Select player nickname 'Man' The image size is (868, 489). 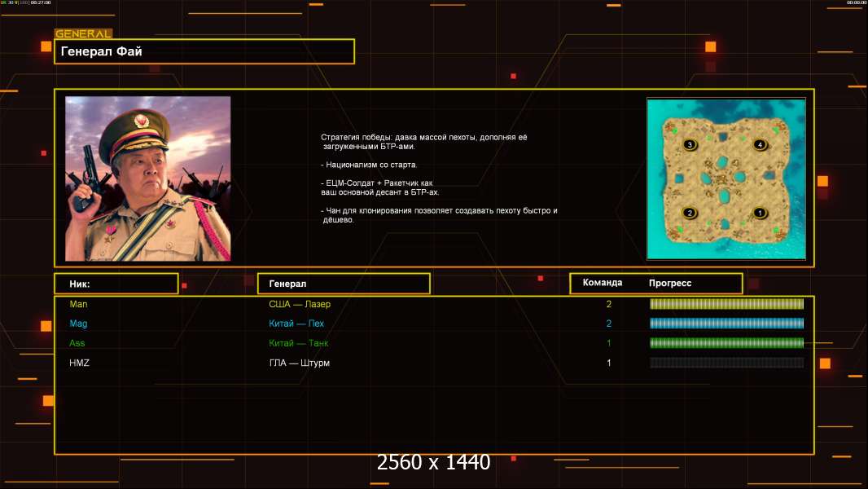pyautogui.click(x=79, y=304)
